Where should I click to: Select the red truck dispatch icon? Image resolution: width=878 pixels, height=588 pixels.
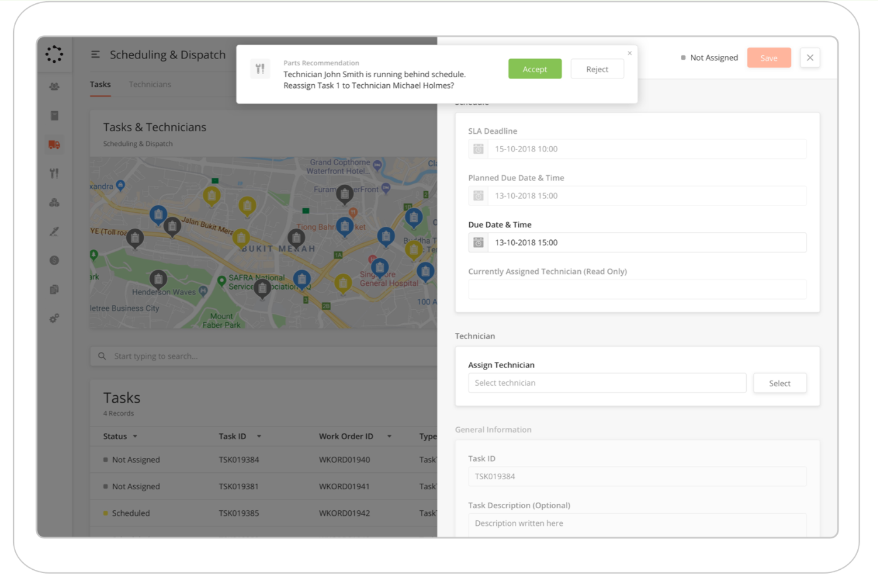pyautogui.click(x=55, y=144)
